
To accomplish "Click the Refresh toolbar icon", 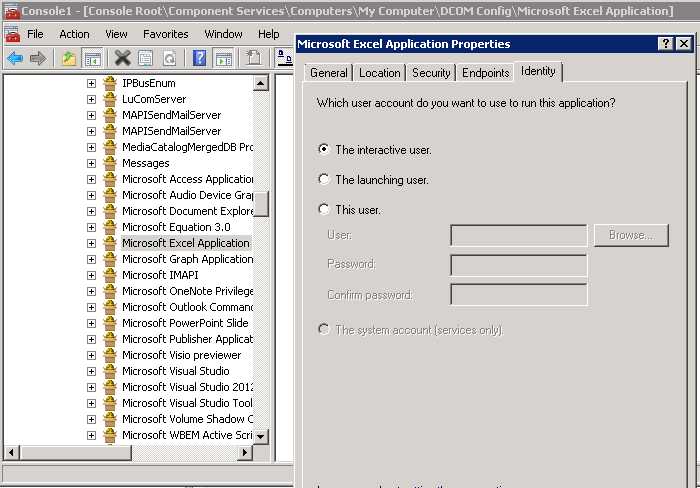I will coord(169,58).
